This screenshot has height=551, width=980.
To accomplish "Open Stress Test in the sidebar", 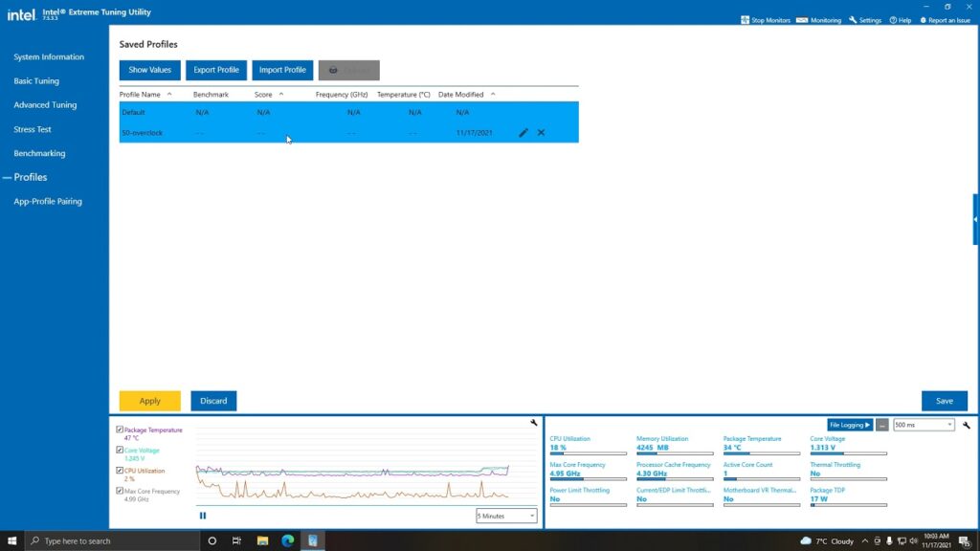I will pyautogui.click(x=33, y=129).
